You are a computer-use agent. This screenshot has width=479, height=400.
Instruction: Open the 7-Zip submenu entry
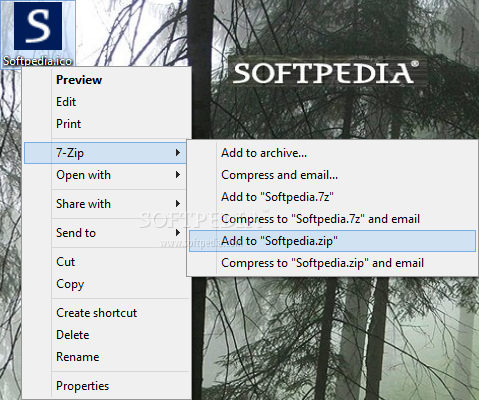[105, 153]
